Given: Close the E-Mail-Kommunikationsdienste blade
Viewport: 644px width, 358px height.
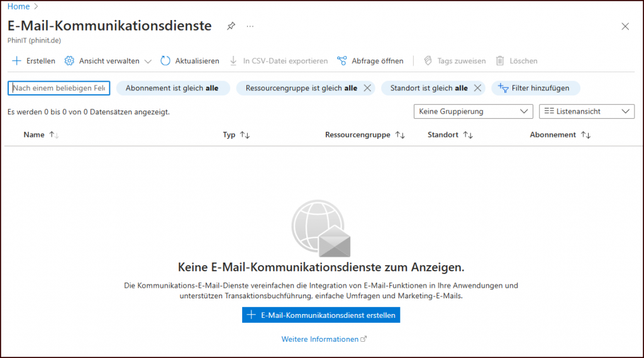Looking at the screenshot, I should tap(625, 26).
